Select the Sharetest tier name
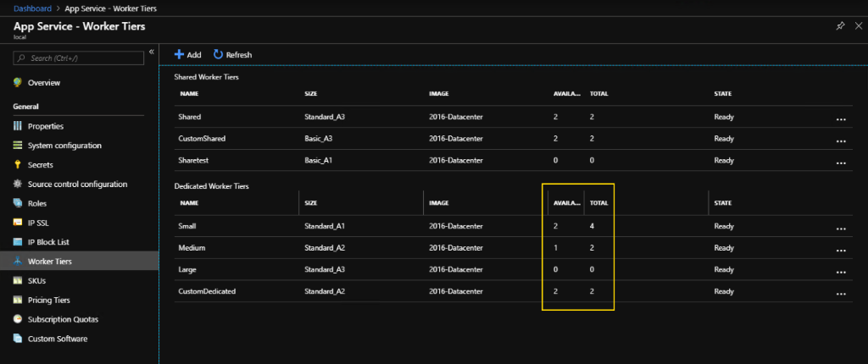The image size is (868, 364). click(x=193, y=161)
